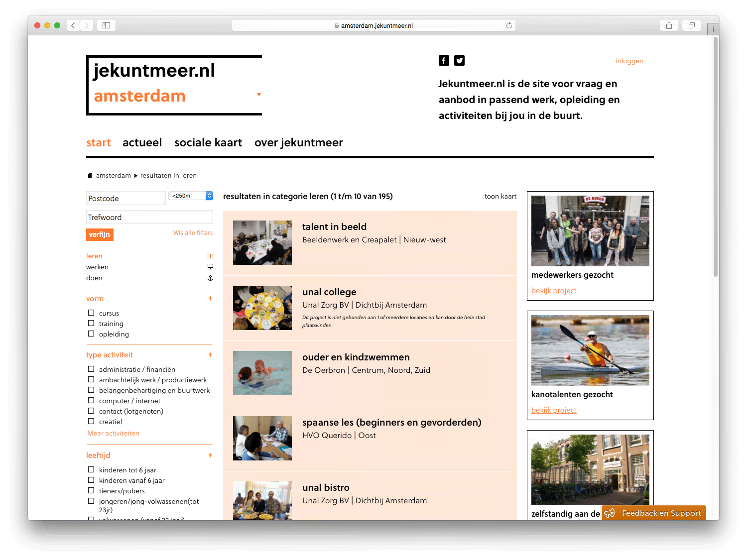Go to the start tab
Screen dimensions: 747x560
[99, 143]
